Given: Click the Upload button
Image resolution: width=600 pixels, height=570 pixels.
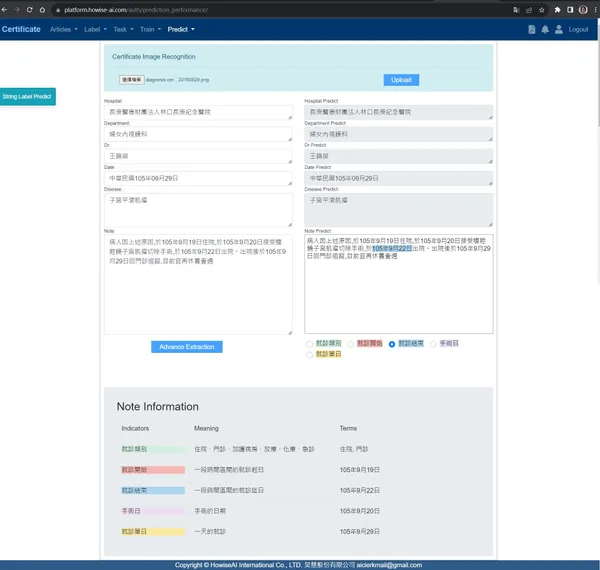Looking at the screenshot, I should click(x=401, y=80).
